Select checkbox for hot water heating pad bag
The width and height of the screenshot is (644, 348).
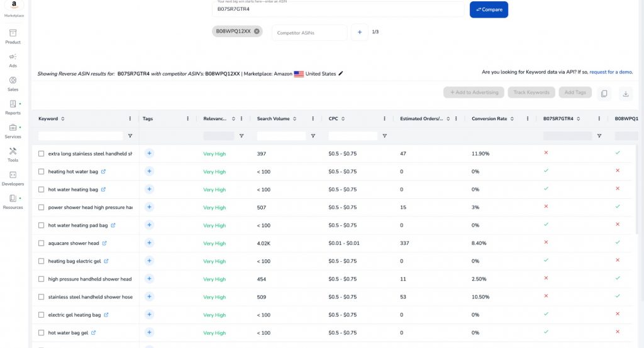[x=41, y=225]
